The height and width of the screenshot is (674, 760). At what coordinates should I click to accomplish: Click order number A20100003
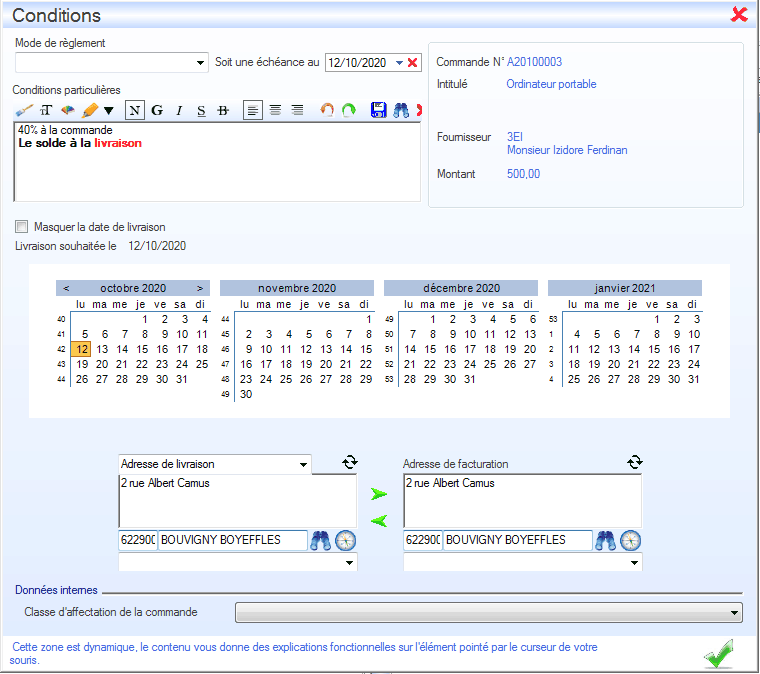[x=534, y=62]
